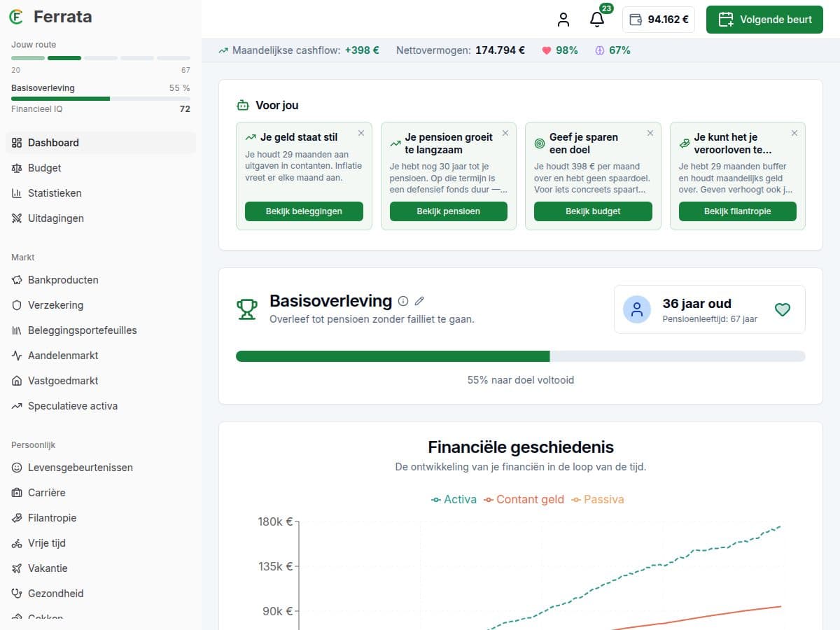840x630 pixels.
Task: Click the Financiële geschiedenis heading
Action: point(521,447)
